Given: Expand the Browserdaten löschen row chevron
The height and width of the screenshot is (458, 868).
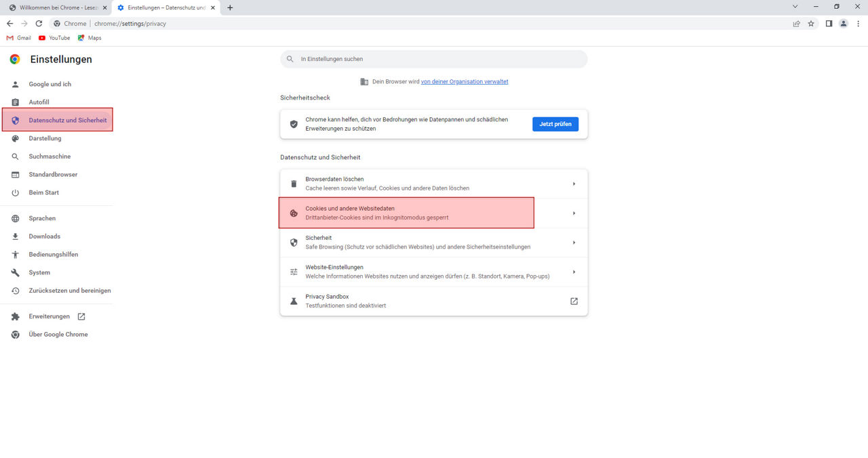Looking at the screenshot, I should tap(574, 183).
